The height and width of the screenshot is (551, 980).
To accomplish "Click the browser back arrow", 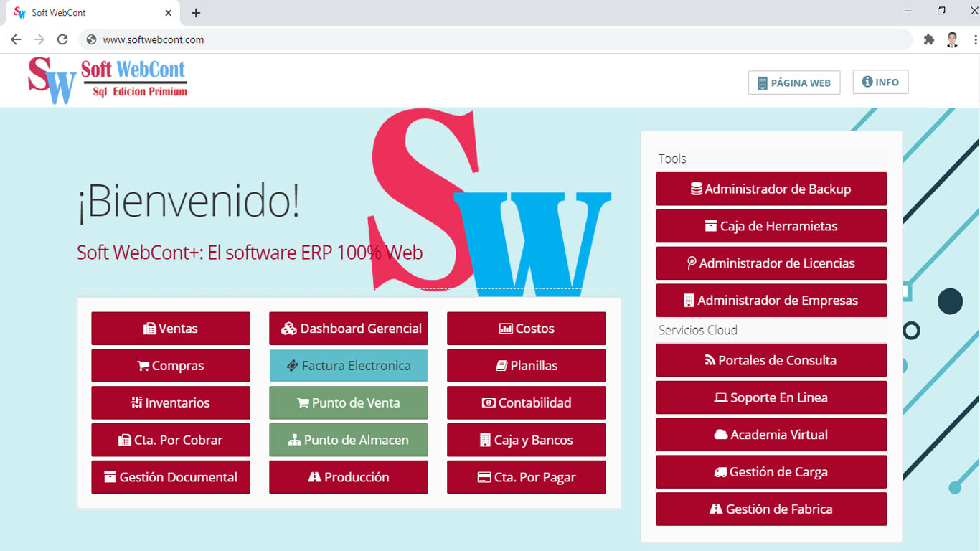I will click(x=16, y=39).
